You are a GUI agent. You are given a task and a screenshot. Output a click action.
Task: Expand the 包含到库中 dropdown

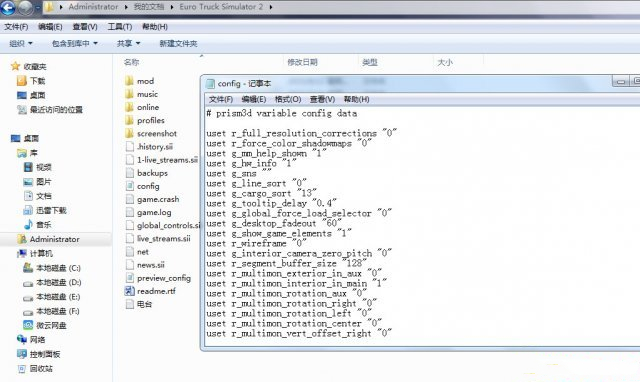[x=75, y=43]
